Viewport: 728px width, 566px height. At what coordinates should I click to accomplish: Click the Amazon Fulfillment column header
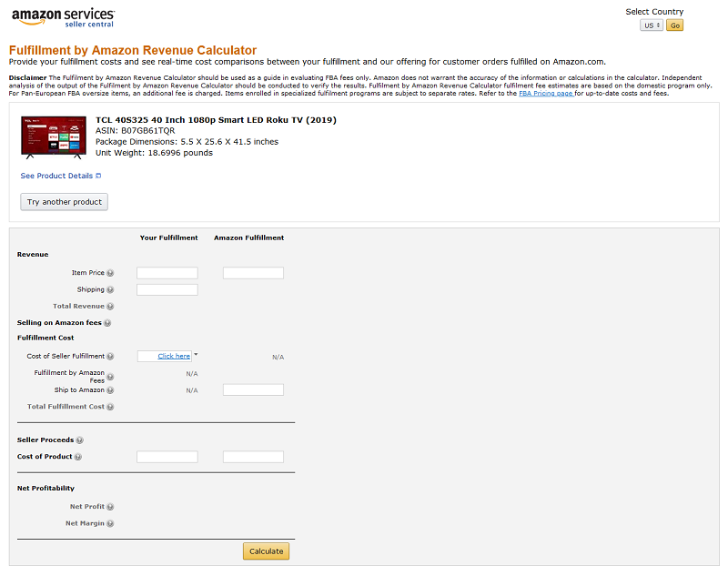[248, 238]
